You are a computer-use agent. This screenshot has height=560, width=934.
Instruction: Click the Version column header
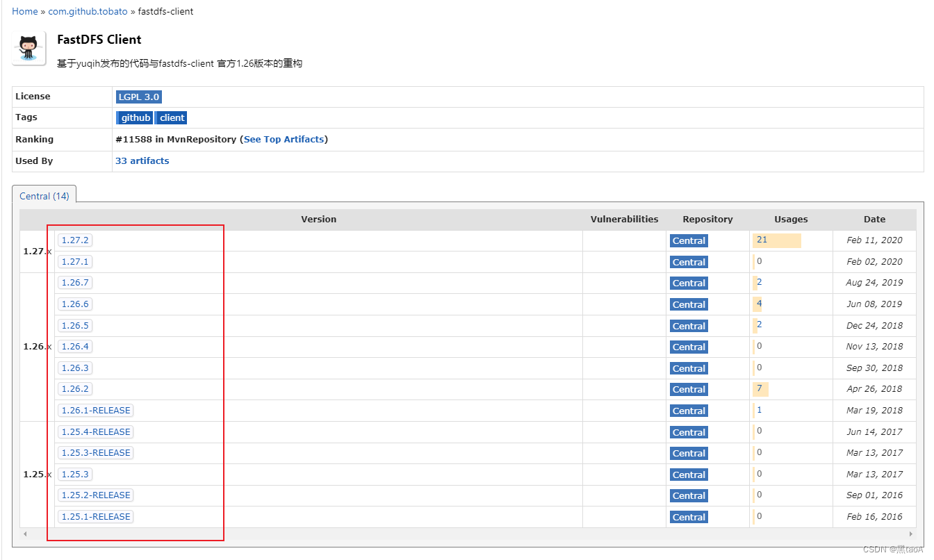click(318, 219)
